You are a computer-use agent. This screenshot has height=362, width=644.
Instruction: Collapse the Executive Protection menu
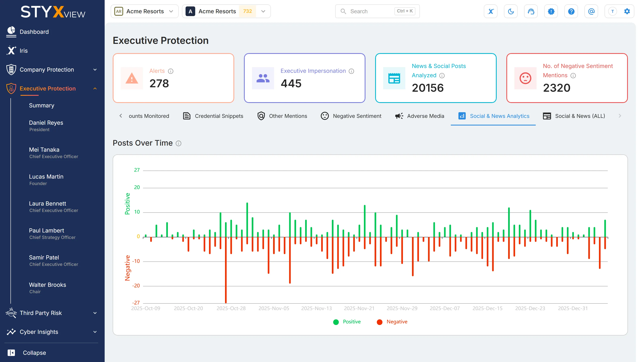pyautogui.click(x=52, y=89)
